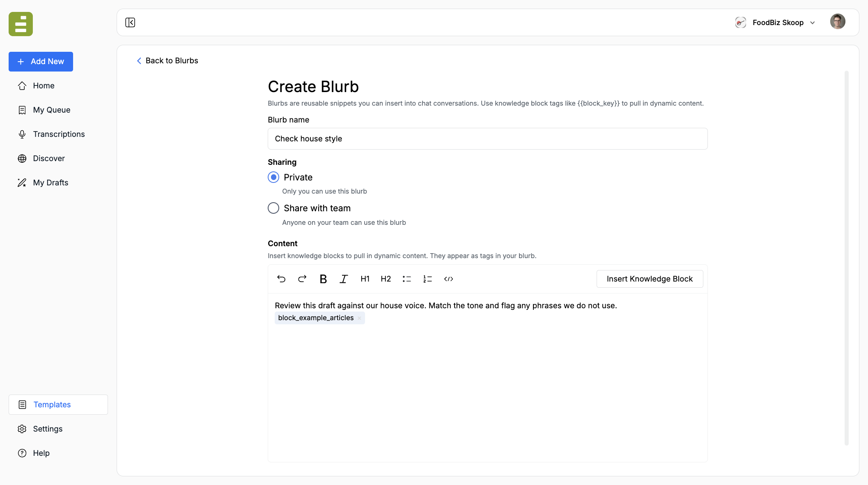Click the back chevron beside Back to Blurbs
The height and width of the screenshot is (485, 868).
(x=139, y=60)
